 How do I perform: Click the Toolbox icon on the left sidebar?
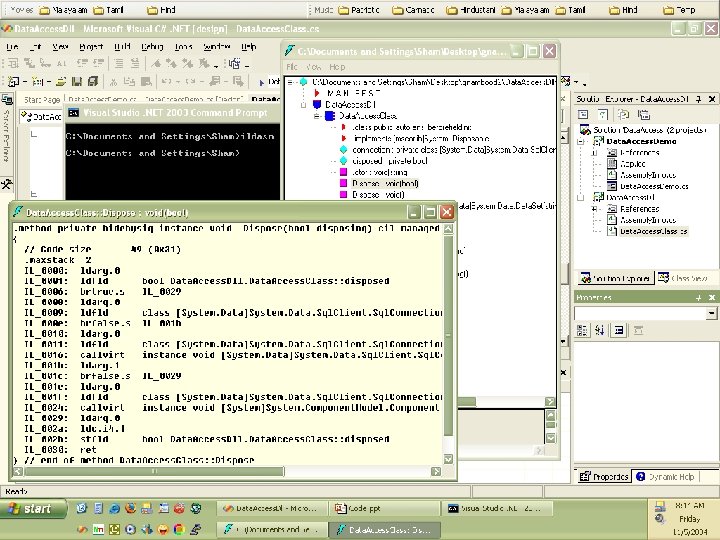7,184
